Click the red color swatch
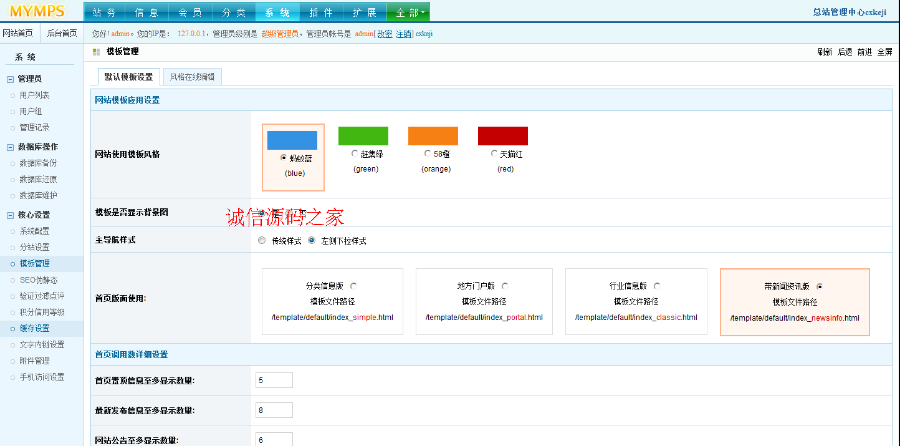 click(503, 136)
